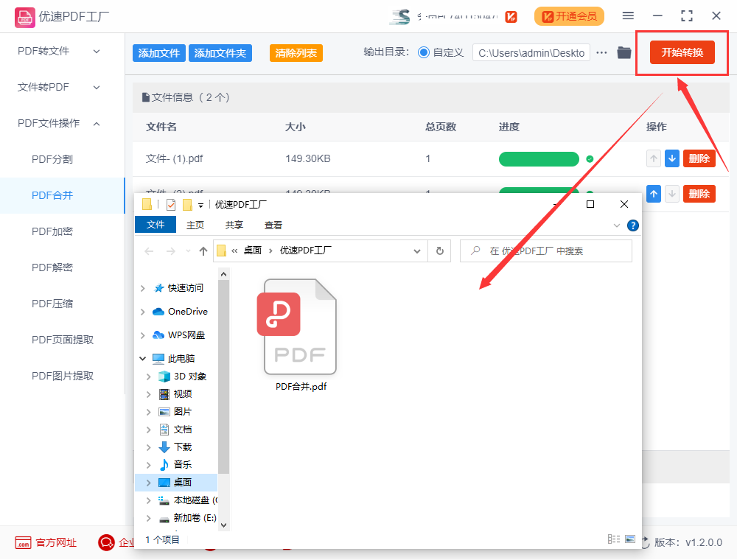Click the 官方网址 website link
Screen dimensions: 737x560
[x=46, y=542]
